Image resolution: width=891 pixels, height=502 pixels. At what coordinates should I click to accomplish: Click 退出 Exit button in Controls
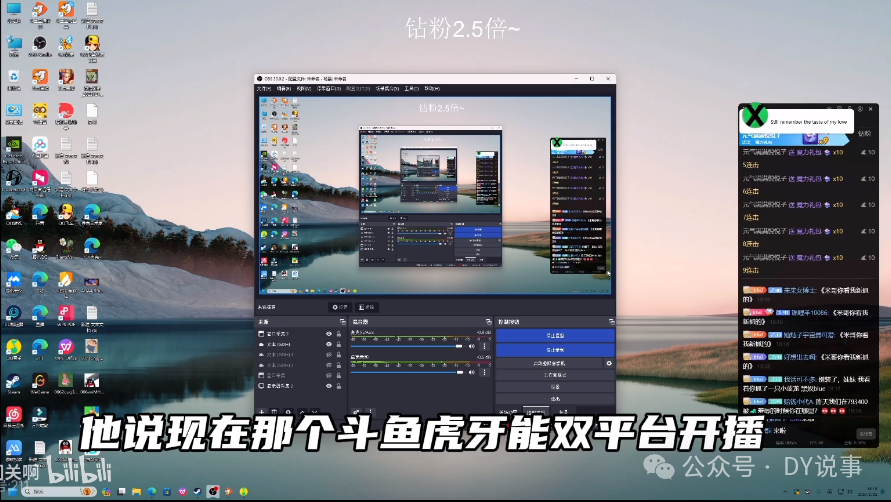tap(555, 399)
